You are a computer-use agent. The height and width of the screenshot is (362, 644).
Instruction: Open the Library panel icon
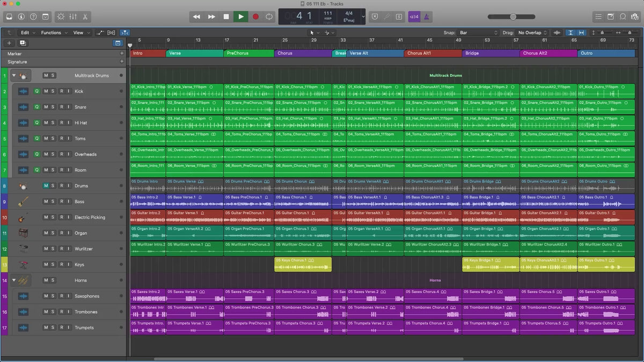[9, 17]
